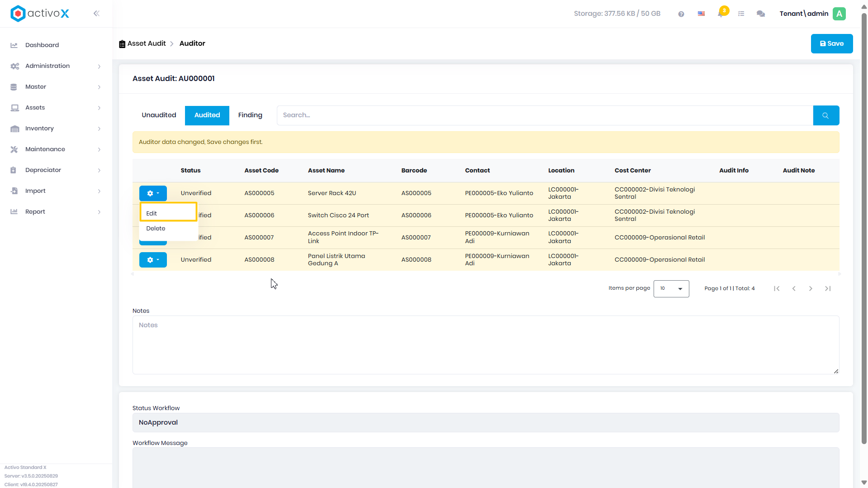Click the Maintenance tools icon
Image resolution: width=868 pixels, height=488 pixels.
pos(14,149)
